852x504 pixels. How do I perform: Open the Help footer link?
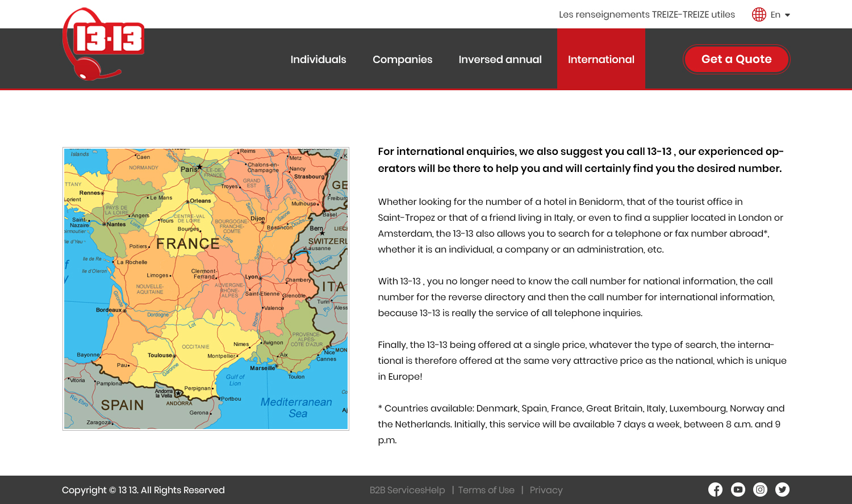[x=435, y=490]
